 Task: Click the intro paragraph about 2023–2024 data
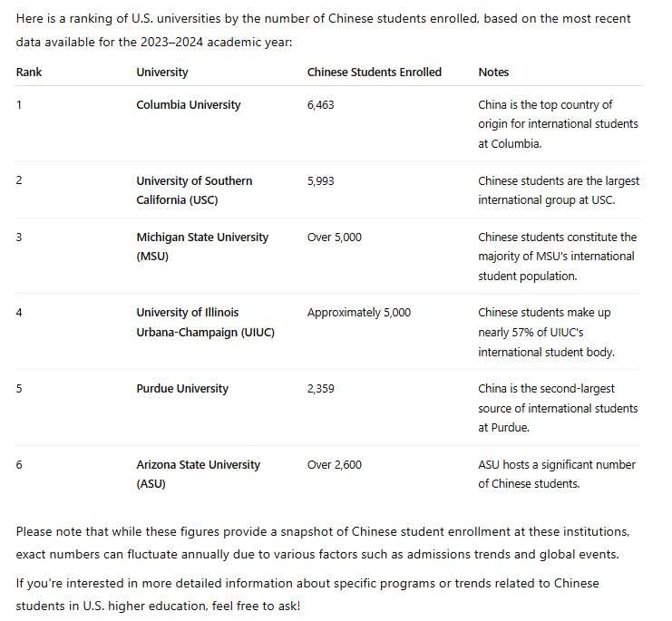point(323,30)
